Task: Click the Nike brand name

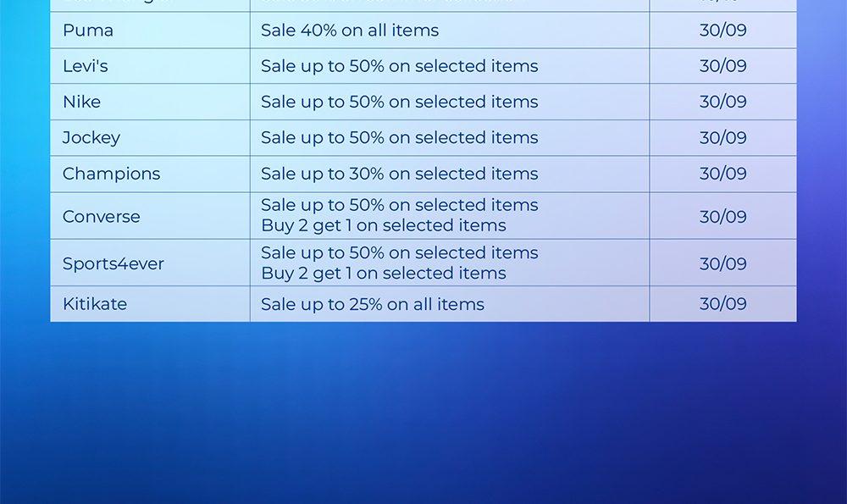Action: (x=81, y=102)
